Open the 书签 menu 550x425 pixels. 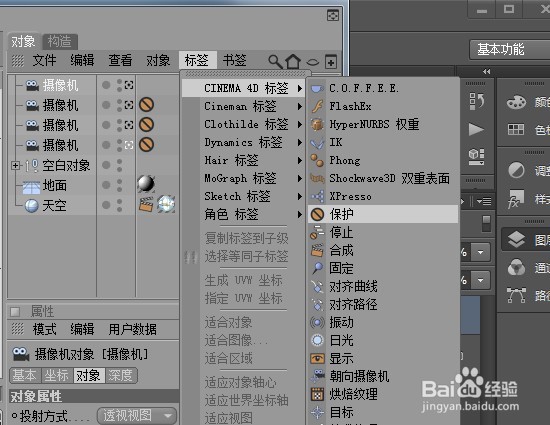(235, 60)
